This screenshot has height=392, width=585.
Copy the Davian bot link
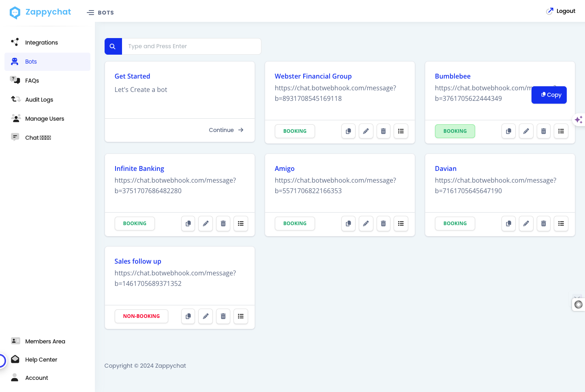point(508,224)
